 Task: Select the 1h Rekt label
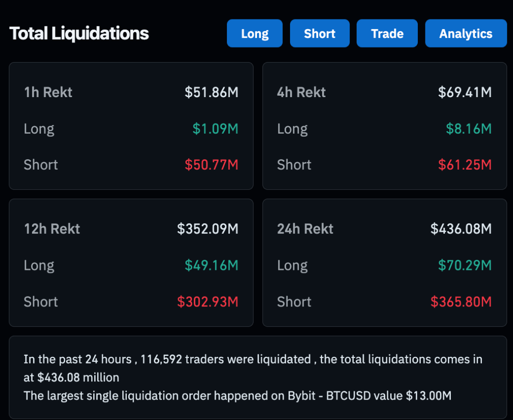pyautogui.click(x=48, y=92)
